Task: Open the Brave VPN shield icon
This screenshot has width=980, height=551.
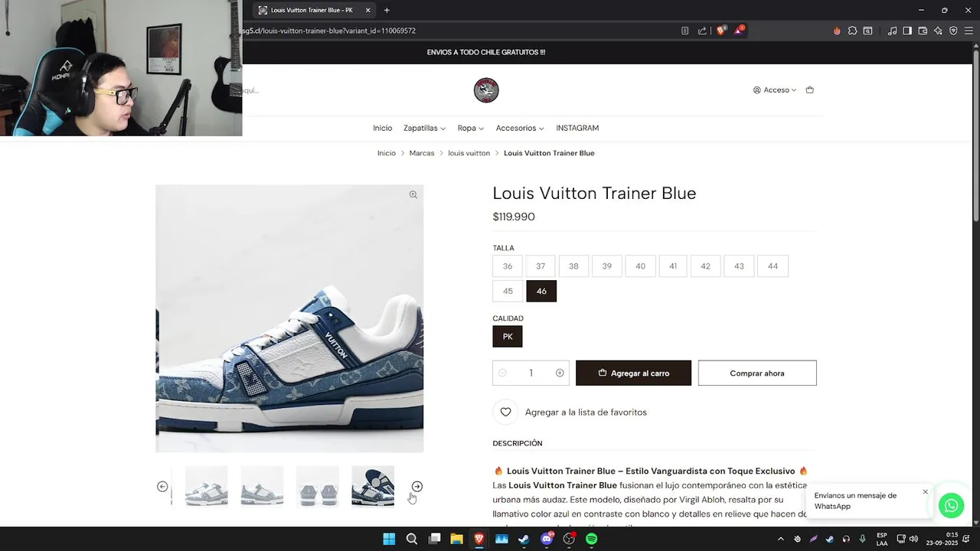Action: pyautogui.click(x=953, y=31)
